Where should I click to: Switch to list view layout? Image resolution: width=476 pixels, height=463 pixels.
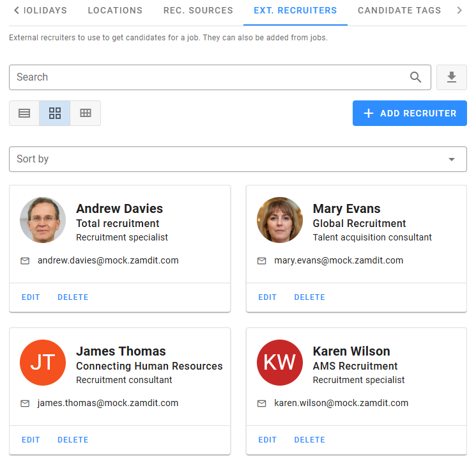[24, 113]
